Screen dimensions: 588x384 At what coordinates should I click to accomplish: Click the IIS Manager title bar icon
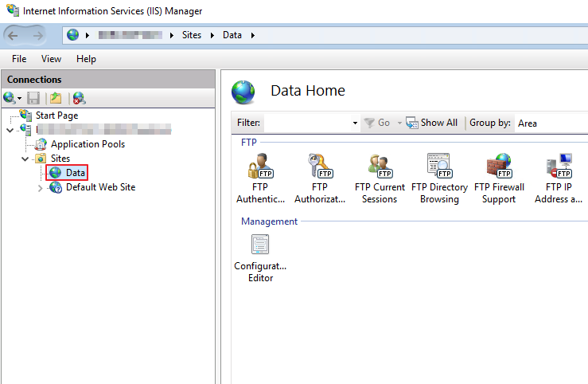(x=13, y=10)
